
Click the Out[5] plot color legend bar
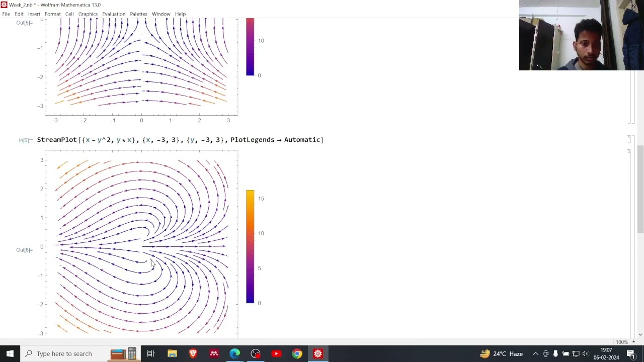(x=250, y=47)
